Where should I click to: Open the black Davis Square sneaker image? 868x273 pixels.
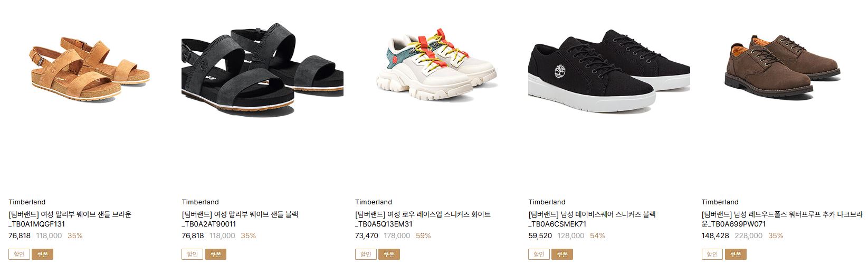pos(609,71)
